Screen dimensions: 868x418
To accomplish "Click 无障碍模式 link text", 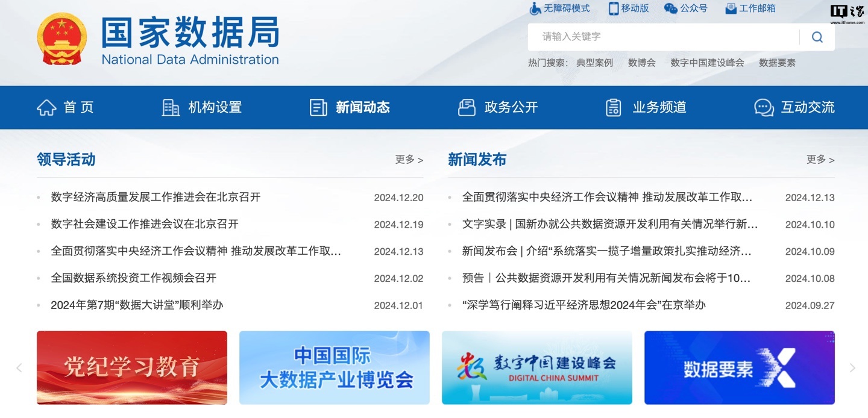I will [567, 8].
